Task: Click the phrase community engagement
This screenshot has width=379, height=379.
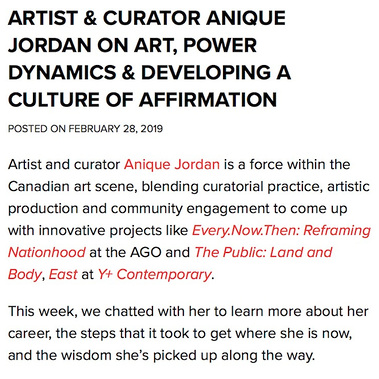Action: pyautogui.click(x=190, y=209)
